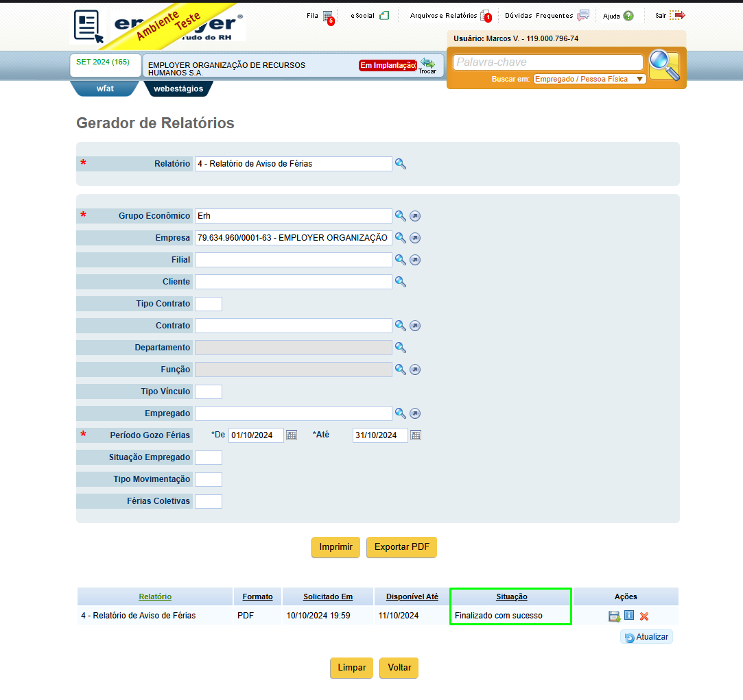Click the search icon beside Empresa field
743x700 pixels.
[x=401, y=238]
